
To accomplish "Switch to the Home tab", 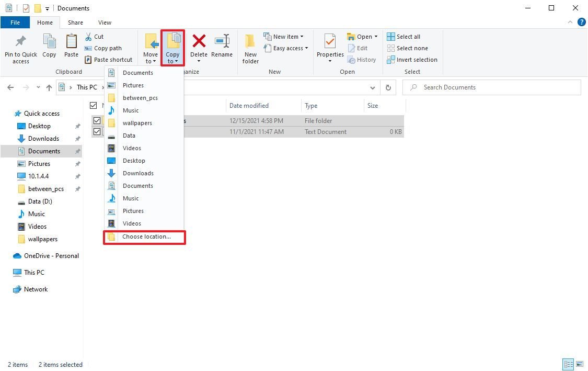I will 44,23.
